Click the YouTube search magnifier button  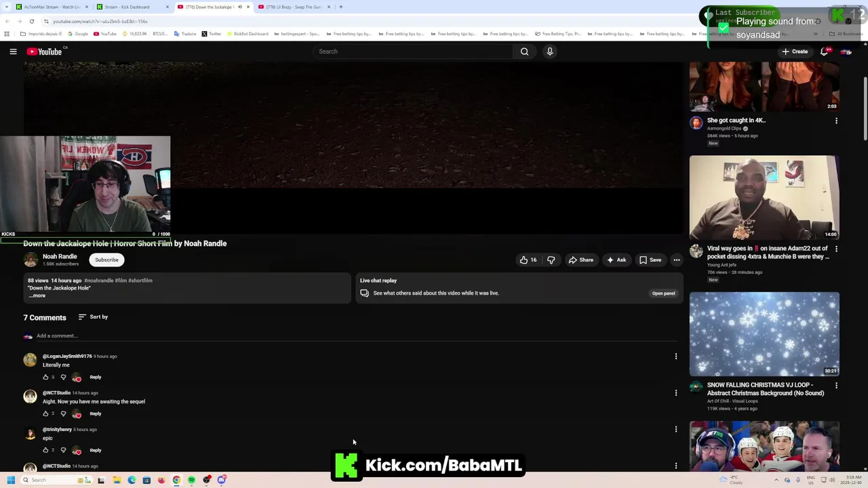click(524, 52)
